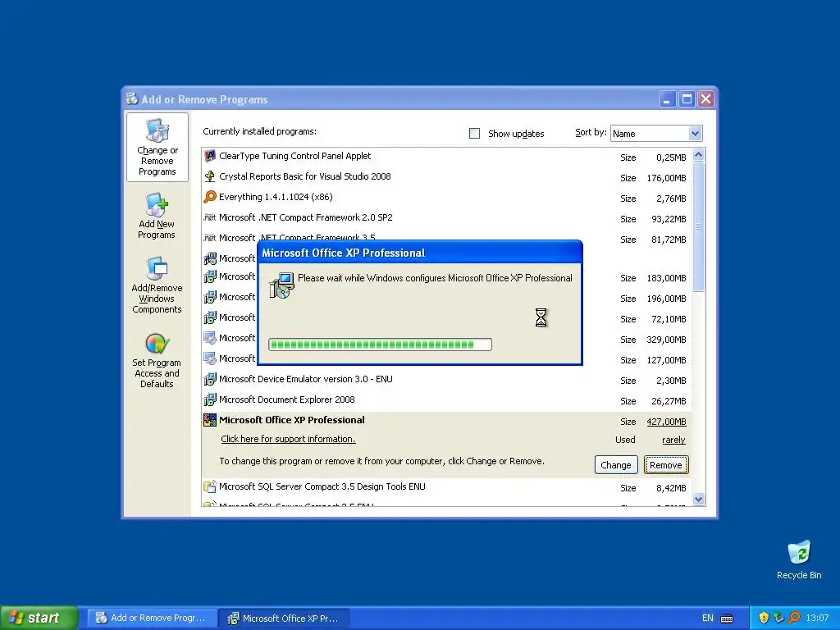Click the rarely usage link

click(674, 440)
